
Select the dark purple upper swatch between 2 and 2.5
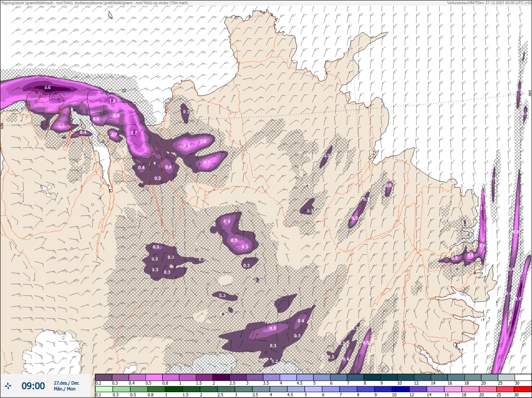click(x=221, y=377)
